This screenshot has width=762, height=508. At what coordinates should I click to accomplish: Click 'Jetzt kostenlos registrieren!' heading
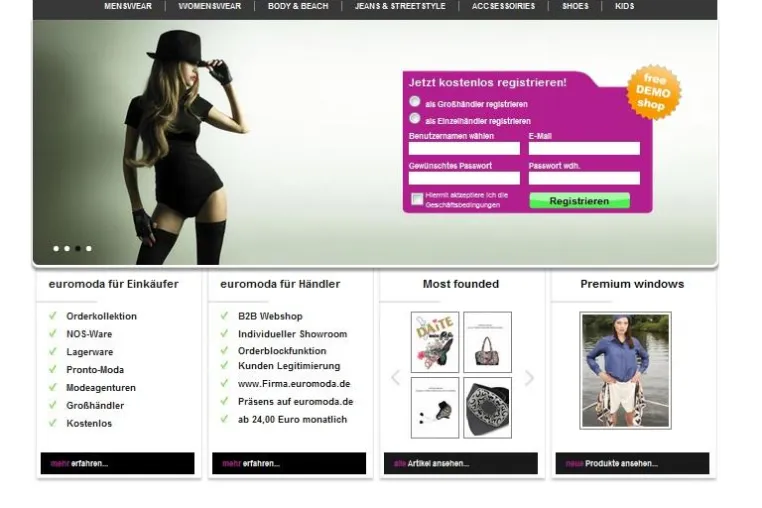tap(487, 83)
